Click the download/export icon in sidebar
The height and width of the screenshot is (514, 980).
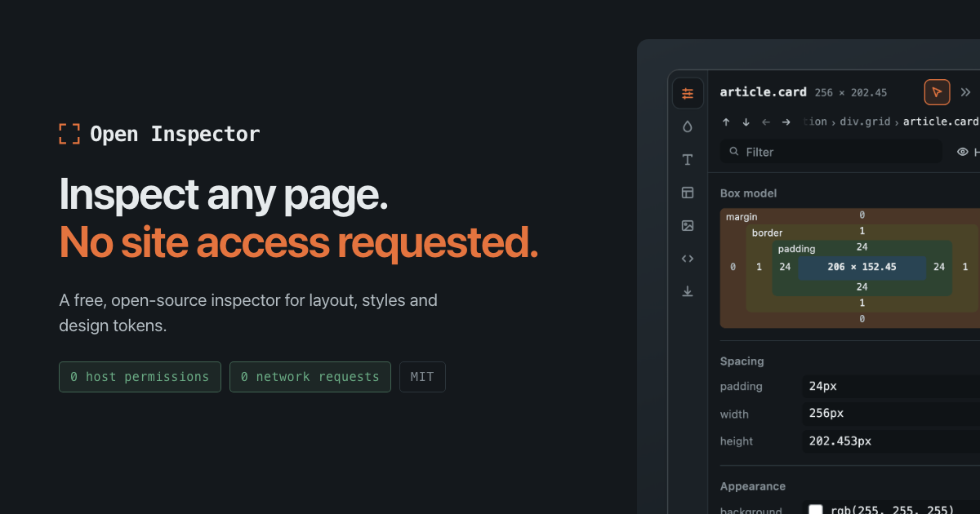click(x=688, y=291)
